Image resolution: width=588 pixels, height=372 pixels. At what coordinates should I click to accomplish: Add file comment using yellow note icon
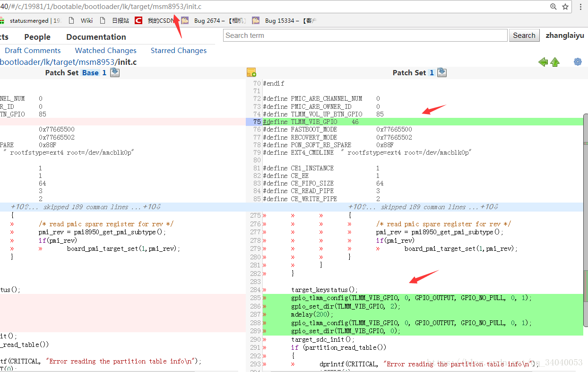tap(251, 72)
